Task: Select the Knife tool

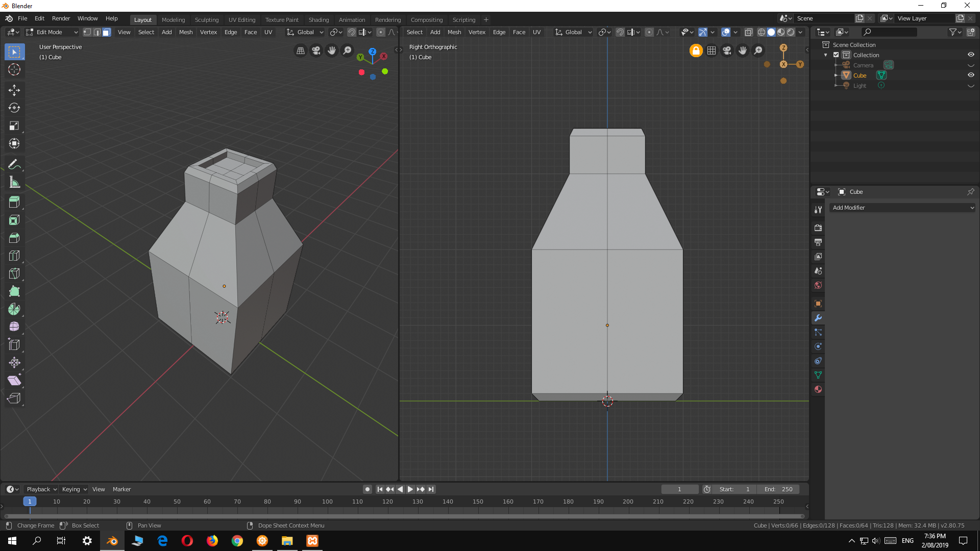Action: [x=14, y=273]
